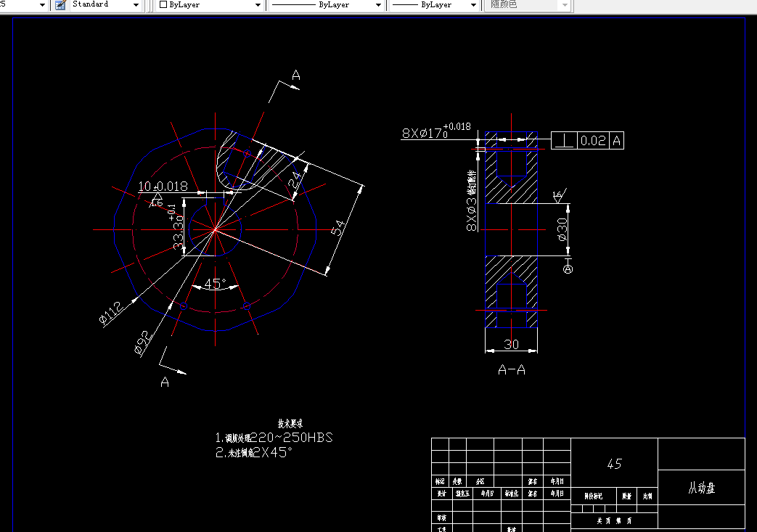Select the 54 dimension text
Image resolution: width=757 pixels, height=532 pixels.
pyautogui.click(x=338, y=227)
